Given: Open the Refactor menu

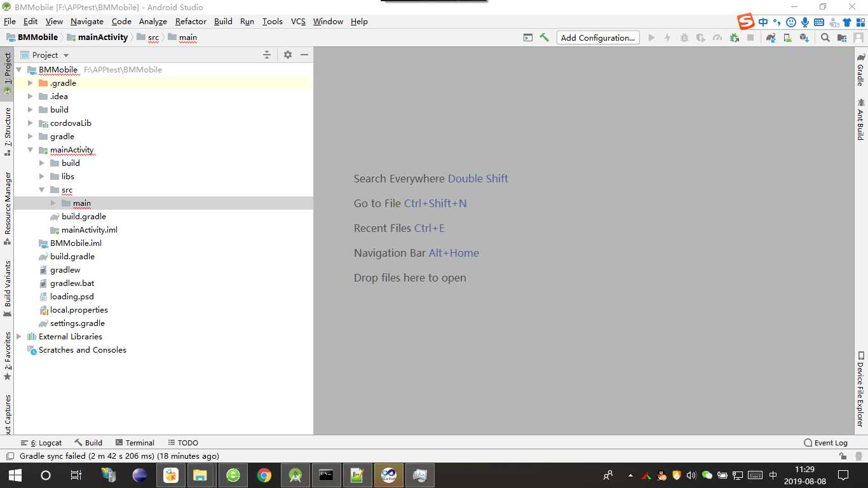Looking at the screenshot, I should tap(191, 22).
